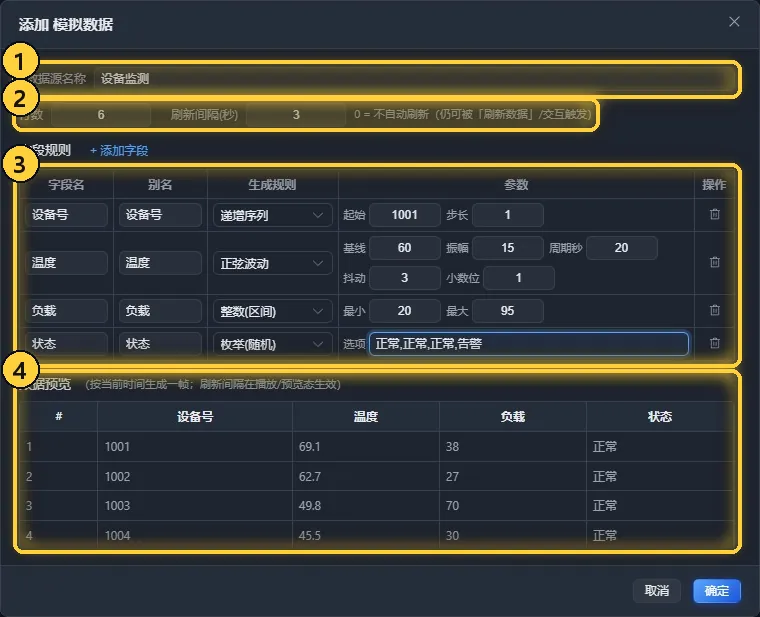
Task: Edit the 温度 field name input
Action: [66, 263]
